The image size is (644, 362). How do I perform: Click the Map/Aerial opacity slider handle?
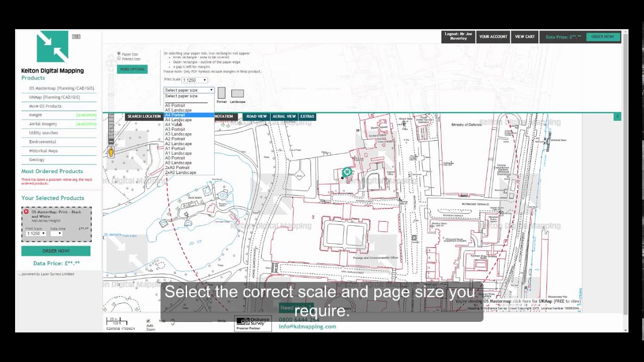click(173, 322)
